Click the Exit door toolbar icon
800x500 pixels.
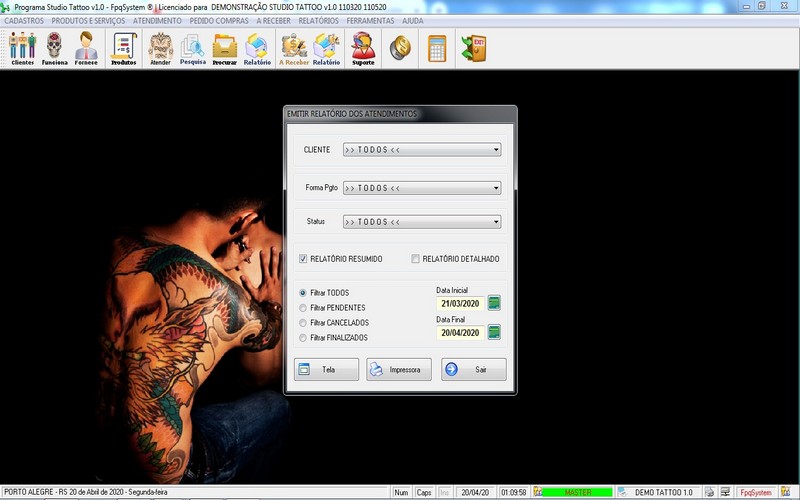[474, 48]
